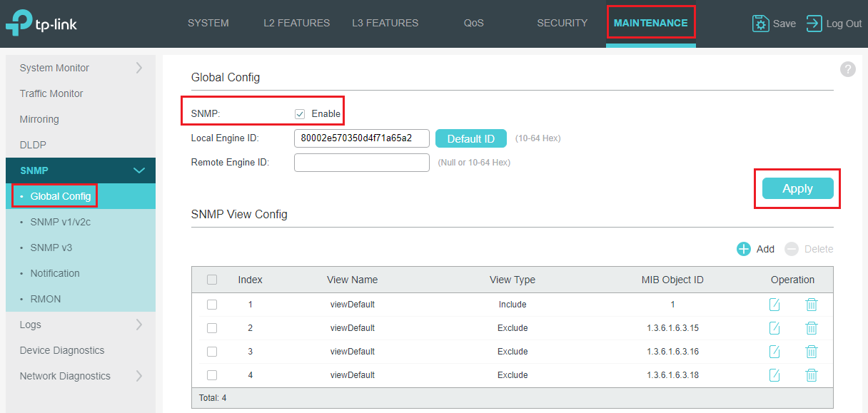Collapse the SNMP menu chevron
The image size is (868, 413).
(139, 170)
